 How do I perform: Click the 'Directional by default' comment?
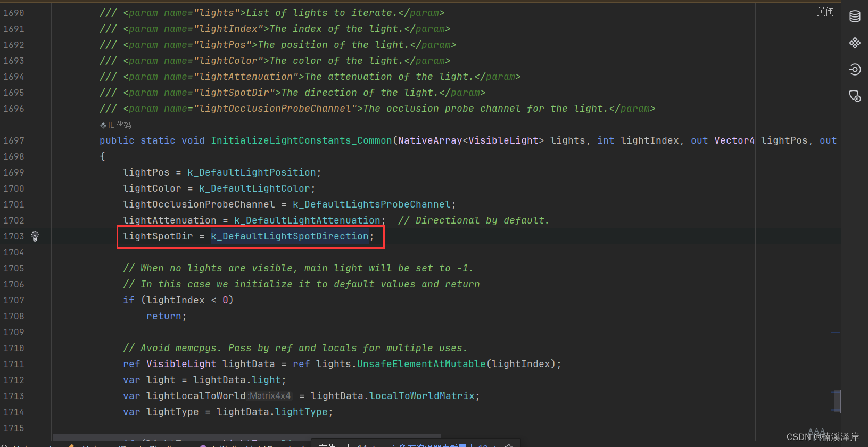click(x=474, y=220)
